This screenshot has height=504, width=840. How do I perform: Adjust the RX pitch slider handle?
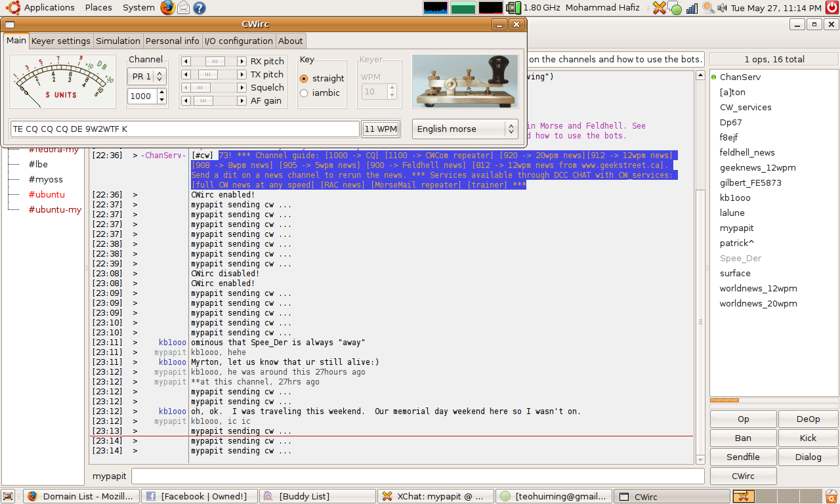(215, 61)
